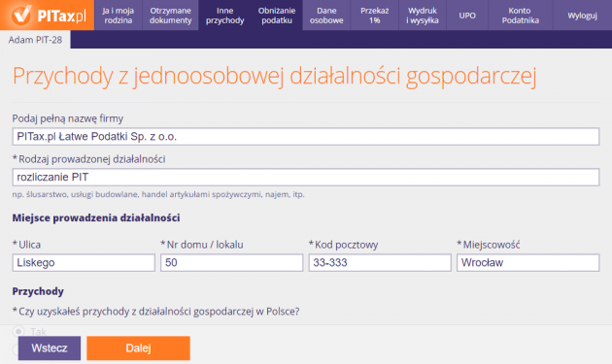Open Konto Podatnika

tap(521, 16)
